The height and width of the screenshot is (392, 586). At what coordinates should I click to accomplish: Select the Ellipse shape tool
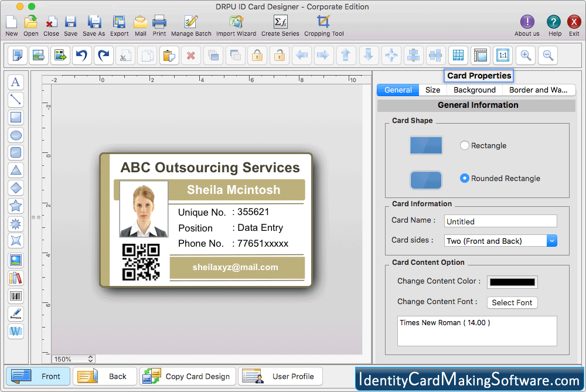[16, 135]
